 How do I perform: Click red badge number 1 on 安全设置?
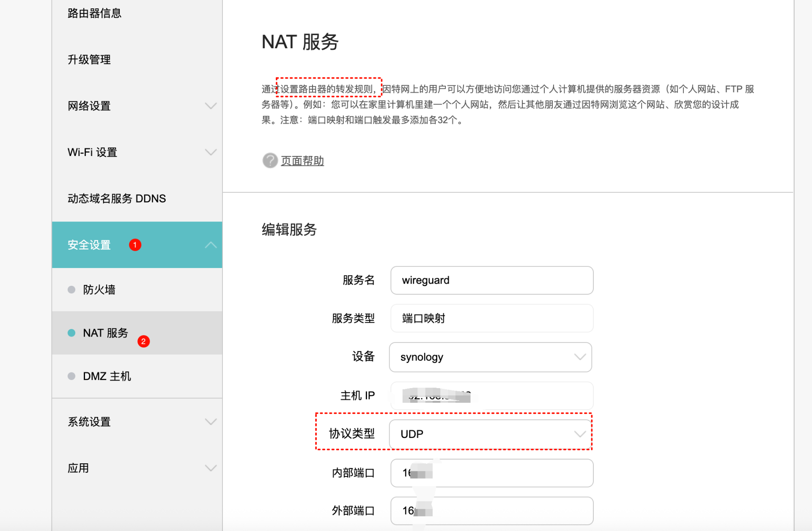click(135, 245)
